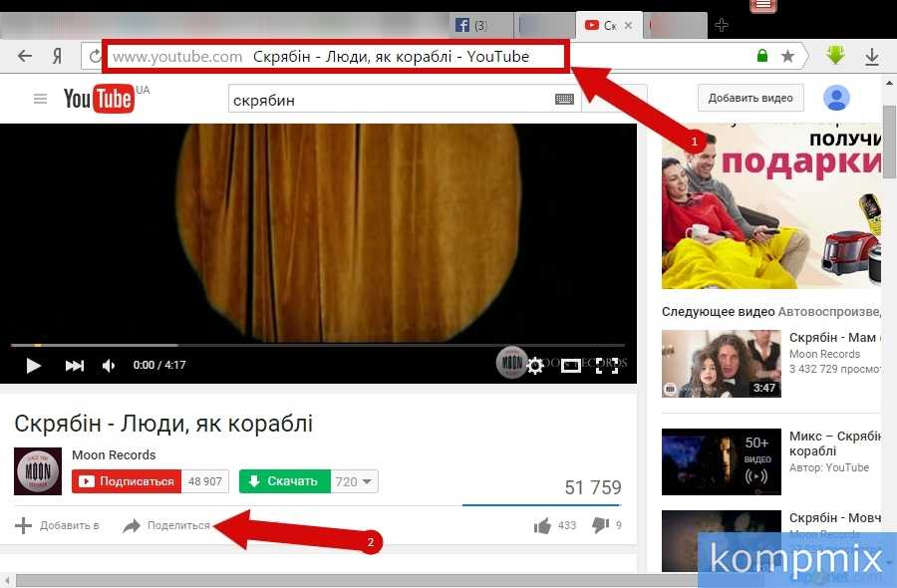Open the user account avatar
897x588 pixels.
[x=836, y=98]
